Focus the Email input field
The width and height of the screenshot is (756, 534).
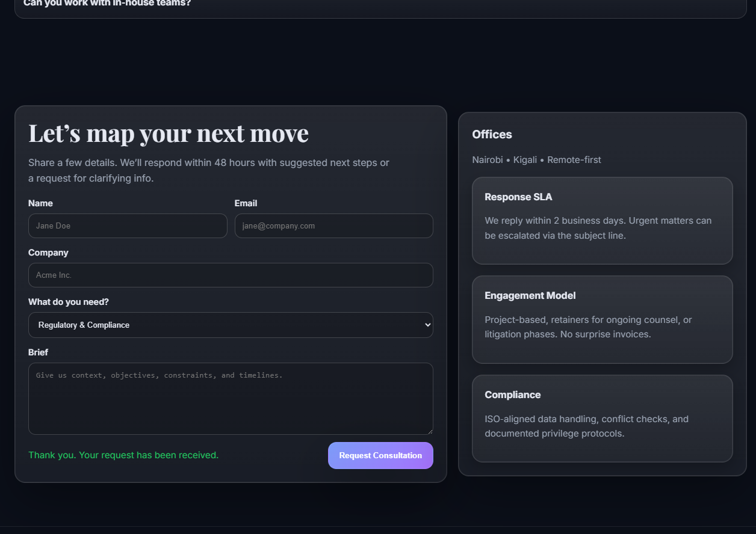[x=333, y=226]
